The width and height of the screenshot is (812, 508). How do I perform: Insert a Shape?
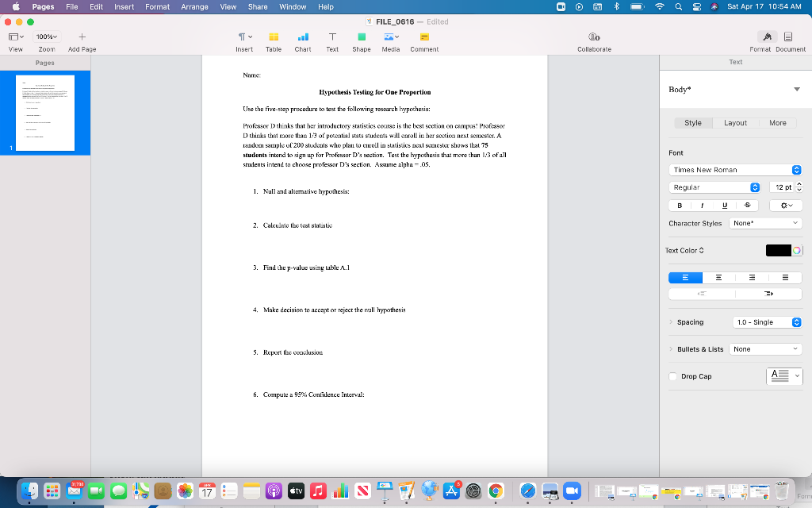(x=361, y=41)
